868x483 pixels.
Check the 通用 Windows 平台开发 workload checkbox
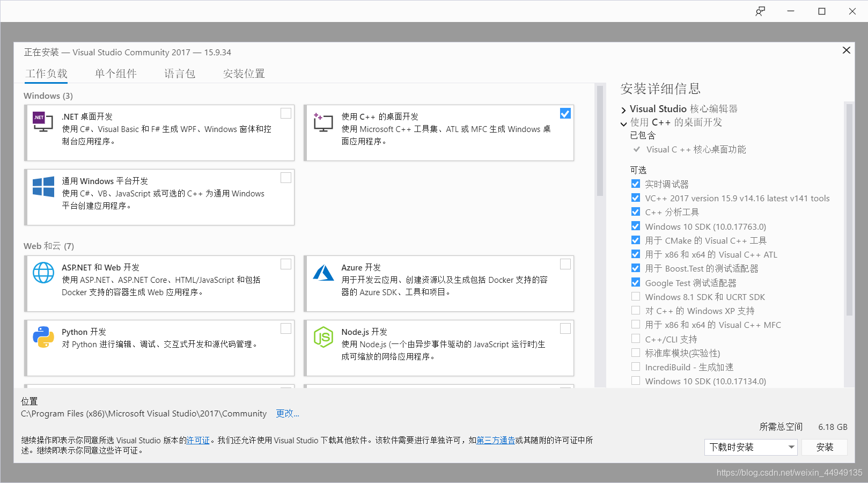tap(286, 178)
